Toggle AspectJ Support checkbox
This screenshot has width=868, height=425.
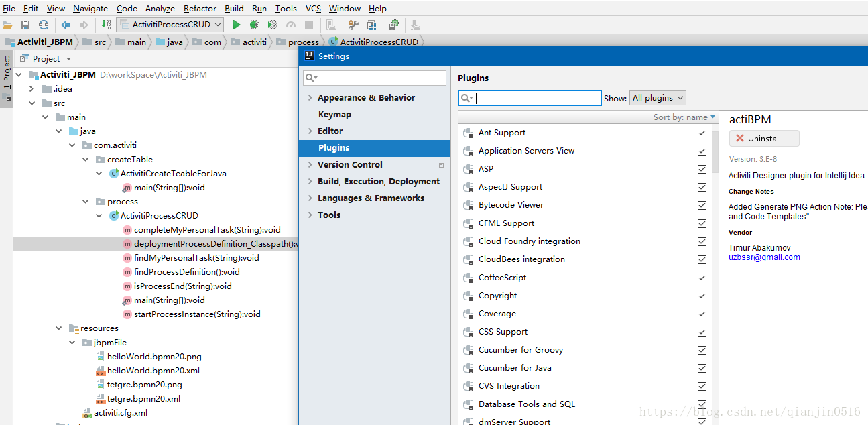702,187
